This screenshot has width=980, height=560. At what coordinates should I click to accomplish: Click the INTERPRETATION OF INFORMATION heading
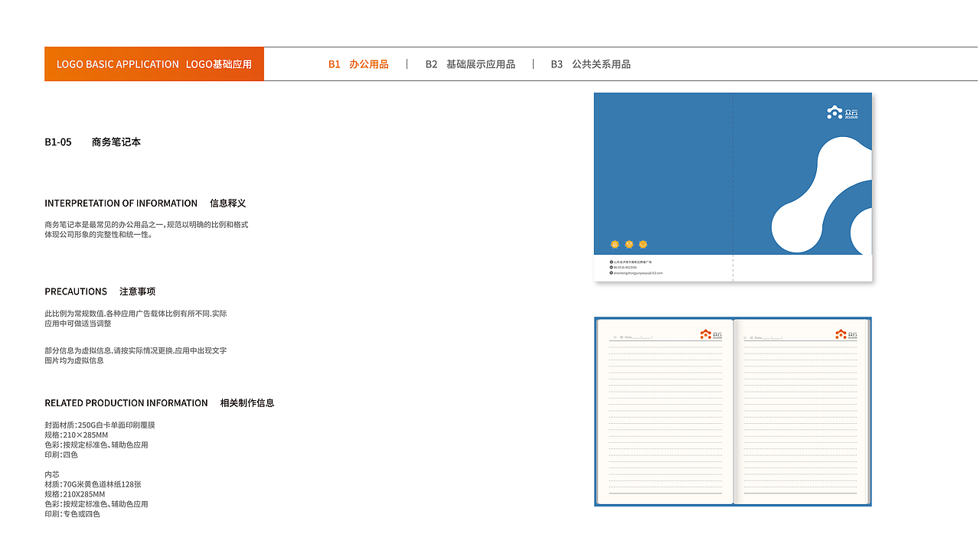pos(121,203)
